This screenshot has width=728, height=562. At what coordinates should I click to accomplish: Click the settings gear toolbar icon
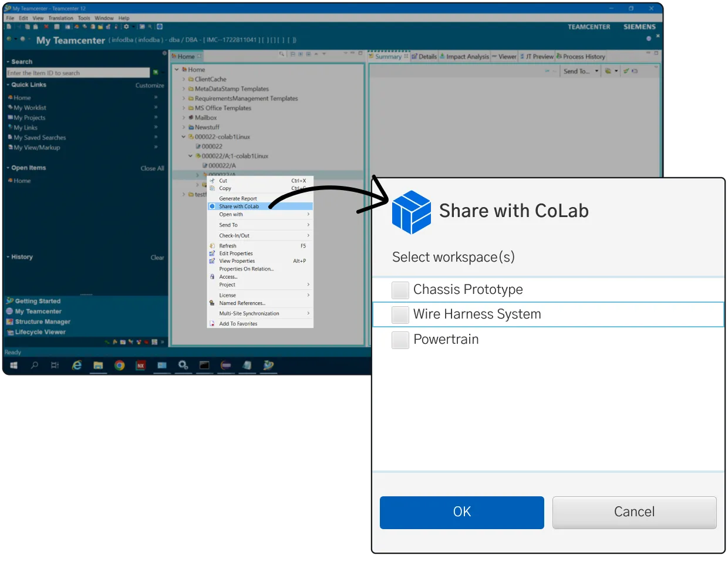[x=126, y=27]
